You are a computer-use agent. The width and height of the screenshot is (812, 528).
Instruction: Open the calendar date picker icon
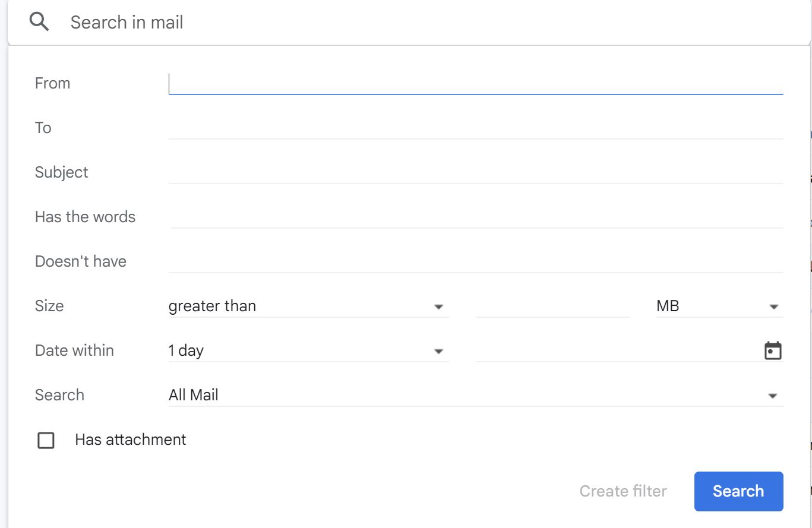[773, 351]
